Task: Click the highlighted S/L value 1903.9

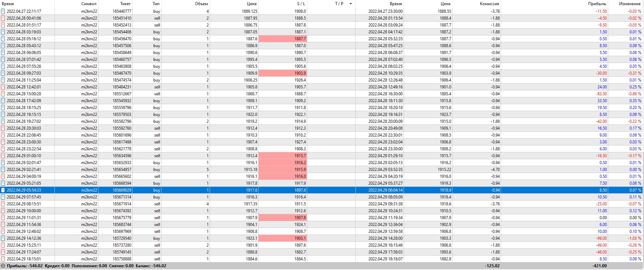Action: point(283,73)
